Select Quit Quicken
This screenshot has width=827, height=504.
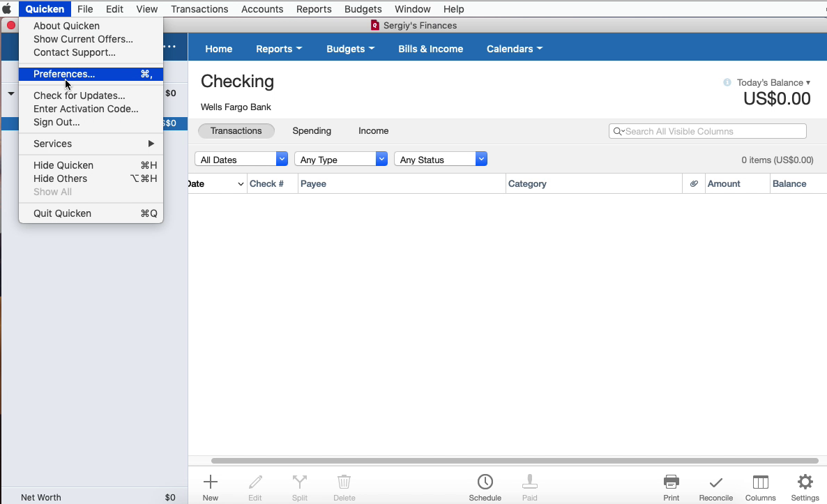91,213
